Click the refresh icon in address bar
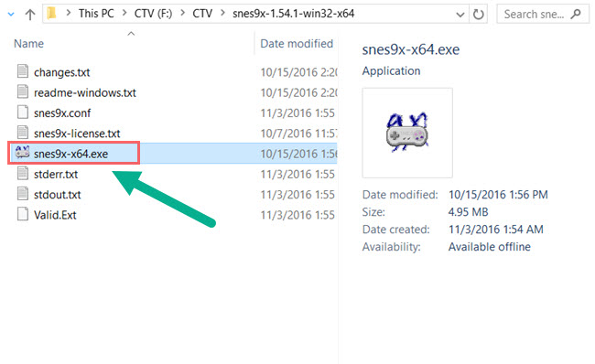Screen dimensions: 595x364 point(478,15)
